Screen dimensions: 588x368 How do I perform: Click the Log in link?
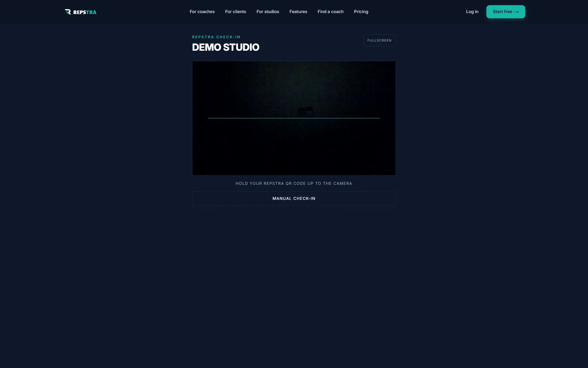[x=472, y=12]
